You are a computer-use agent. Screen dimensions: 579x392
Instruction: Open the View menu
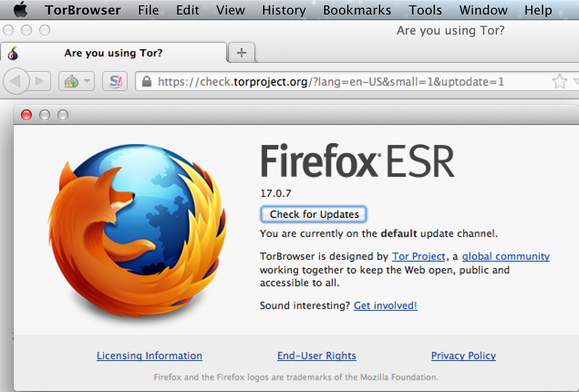click(x=230, y=10)
